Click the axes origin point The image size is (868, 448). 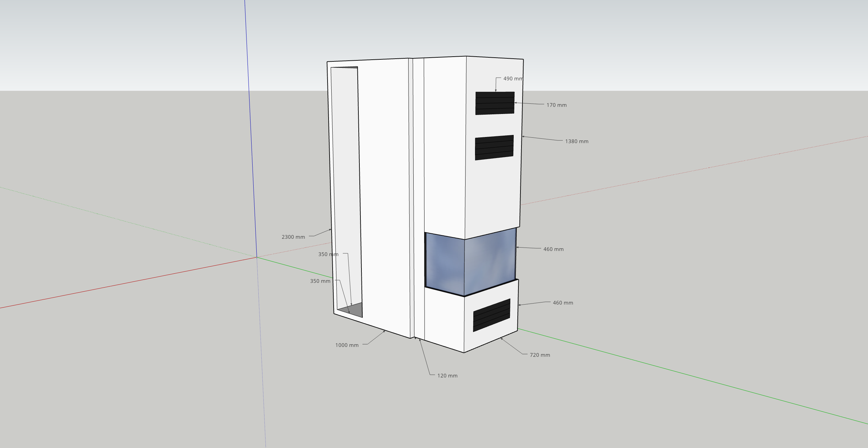tap(257, 257)
